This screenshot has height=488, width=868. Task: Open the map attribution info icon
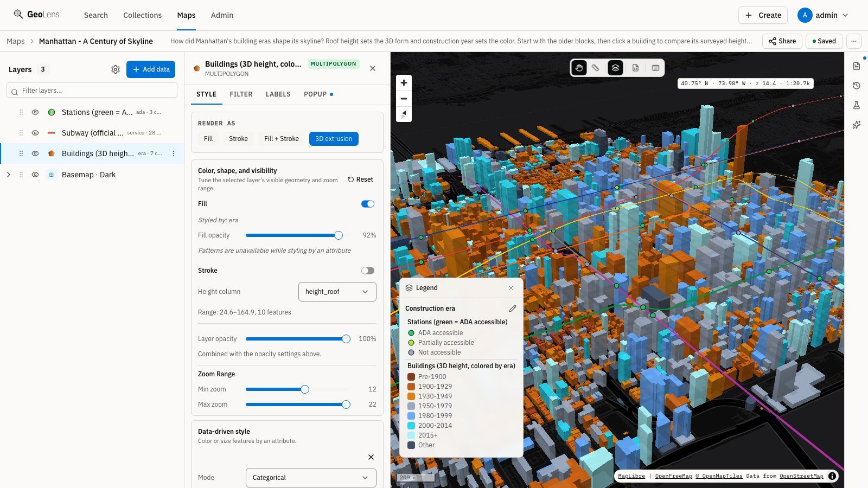(x=832, y=476)
